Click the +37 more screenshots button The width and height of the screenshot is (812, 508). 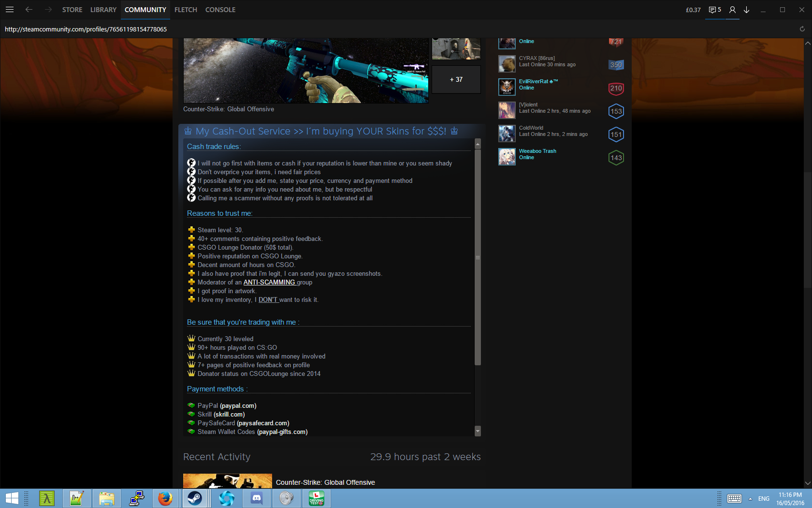[456, 79]
